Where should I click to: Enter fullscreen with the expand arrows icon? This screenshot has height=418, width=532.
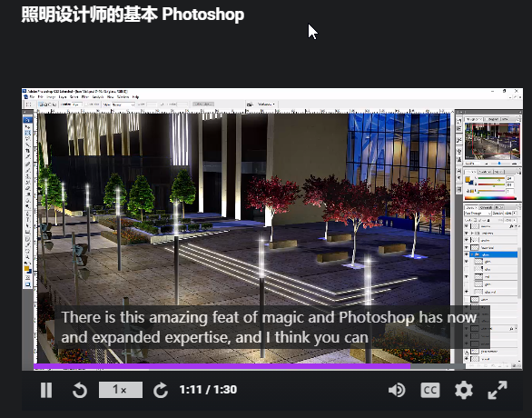pos(498,390)
